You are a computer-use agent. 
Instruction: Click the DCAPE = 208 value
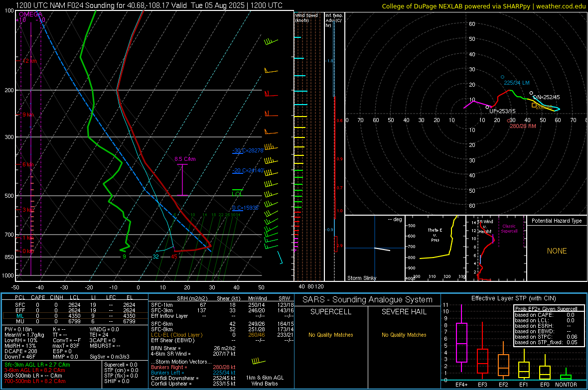point(20,351)
